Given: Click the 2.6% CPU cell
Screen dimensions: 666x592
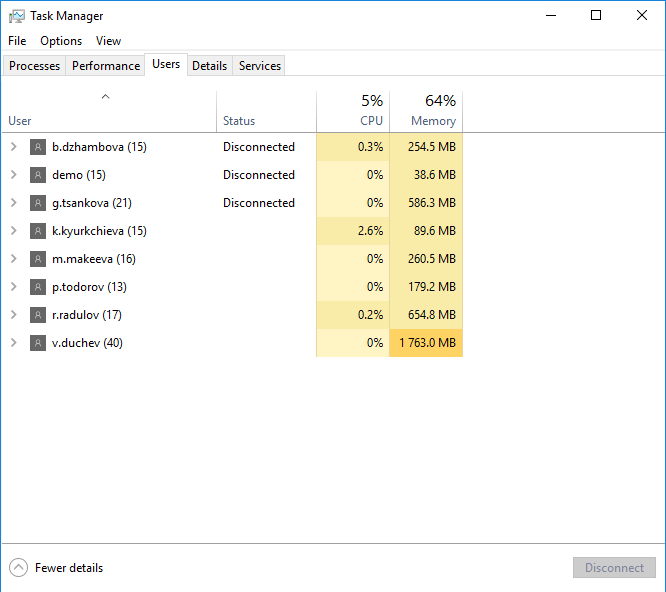Looking at the screenshot, I should point(353,231).
